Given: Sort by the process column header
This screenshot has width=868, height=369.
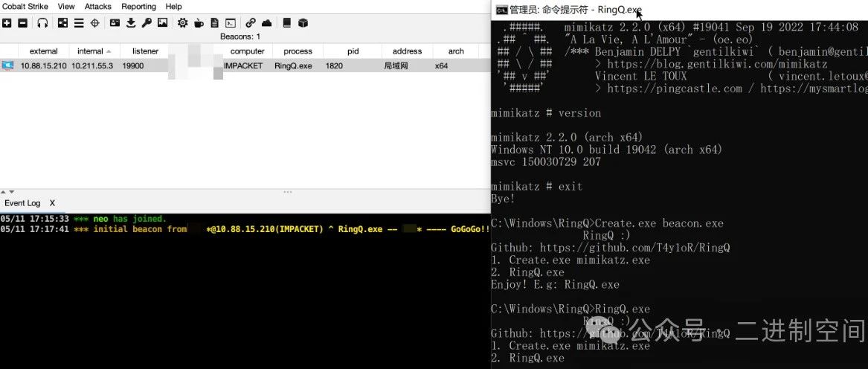Looking at the screenshot, I should pos(298,51).
